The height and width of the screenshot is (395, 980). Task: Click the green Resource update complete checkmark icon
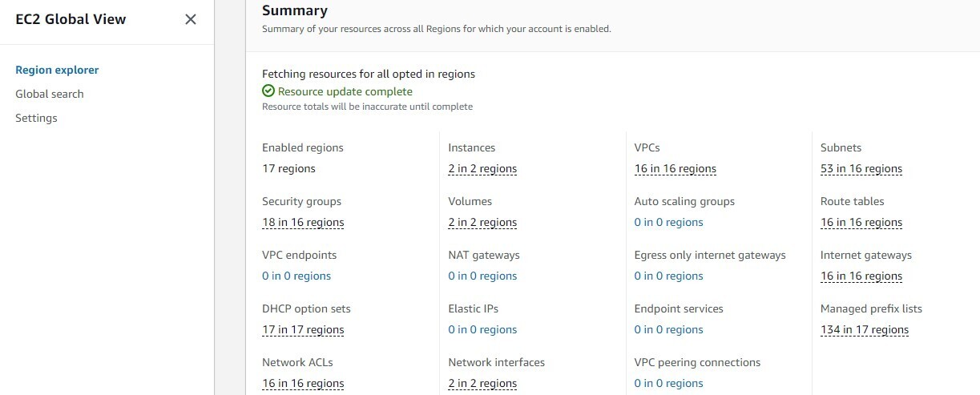click(x=268, y=91)
